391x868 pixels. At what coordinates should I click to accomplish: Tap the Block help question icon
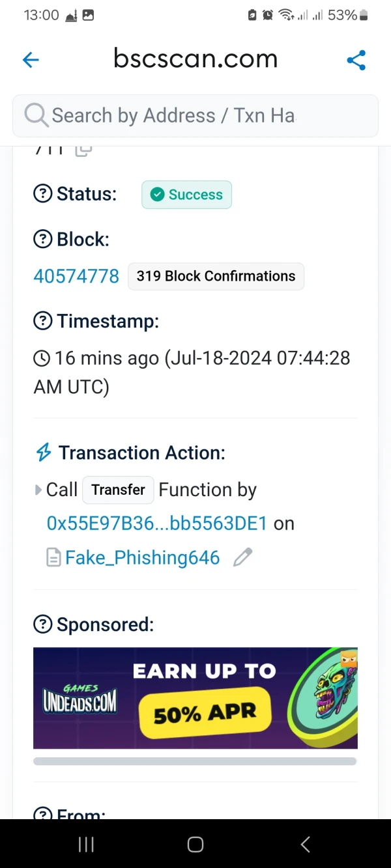click(x=42, y=240)
